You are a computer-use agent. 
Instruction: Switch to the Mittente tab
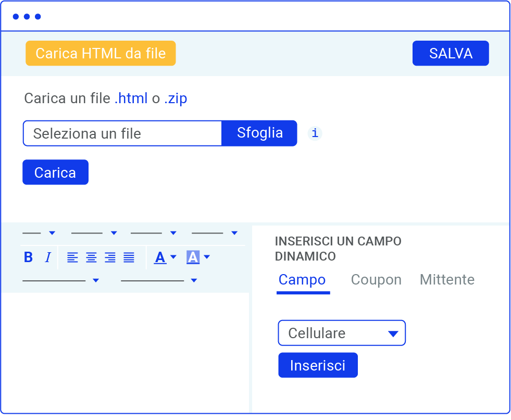pos(447,280)
